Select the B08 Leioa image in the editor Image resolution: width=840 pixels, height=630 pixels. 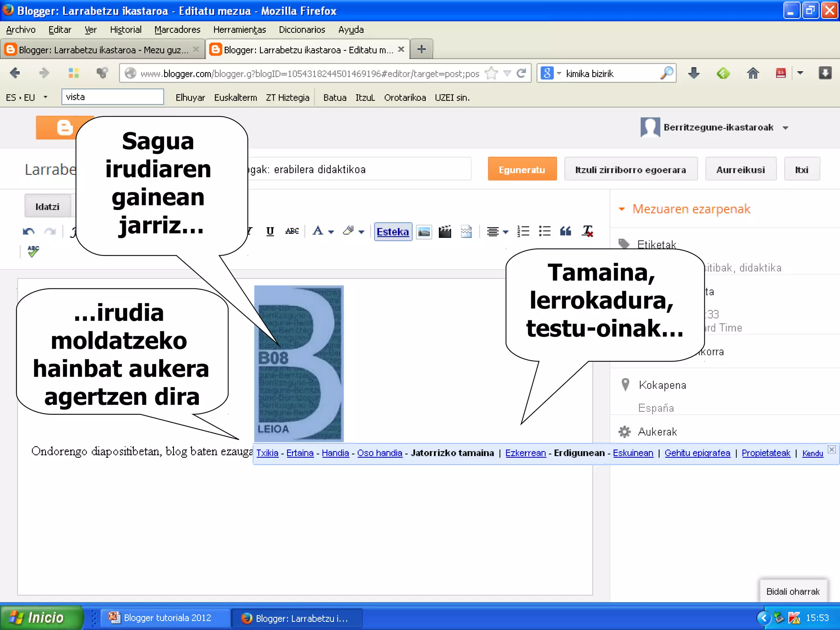(x=299, y=363)
